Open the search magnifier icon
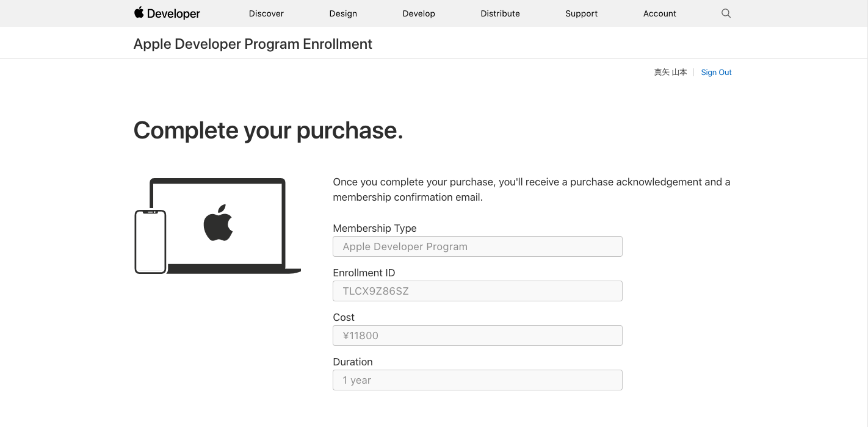The height and width of the screenshot is (427, 868). click(x=726, y=13)
